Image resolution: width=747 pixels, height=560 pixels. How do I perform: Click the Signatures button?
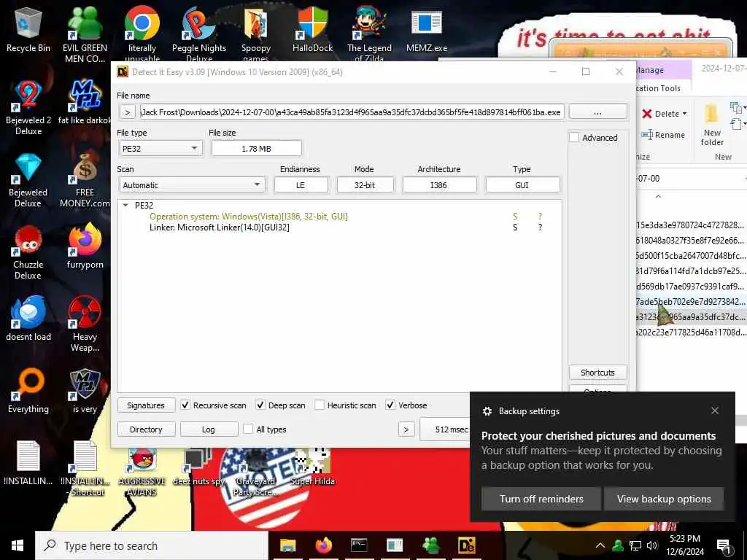tap(146, 405)
